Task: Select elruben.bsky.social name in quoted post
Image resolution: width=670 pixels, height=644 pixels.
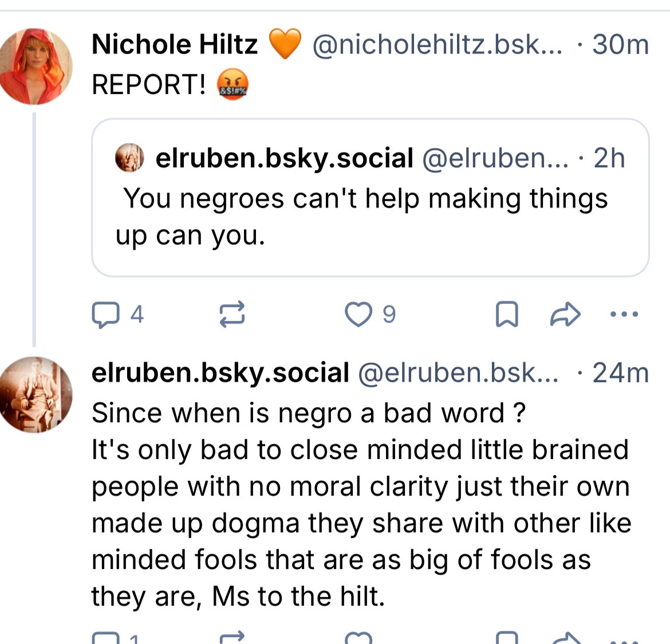Action: coord(284,158)
